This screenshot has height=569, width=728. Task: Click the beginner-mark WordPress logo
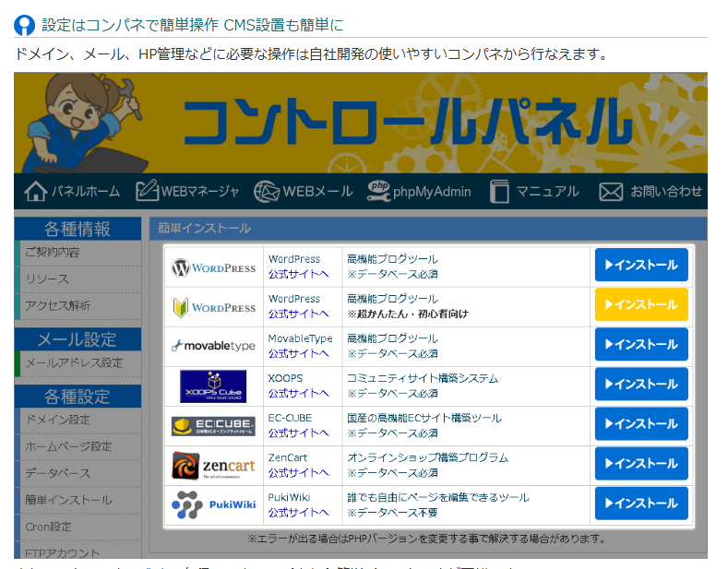click(213, 307)
